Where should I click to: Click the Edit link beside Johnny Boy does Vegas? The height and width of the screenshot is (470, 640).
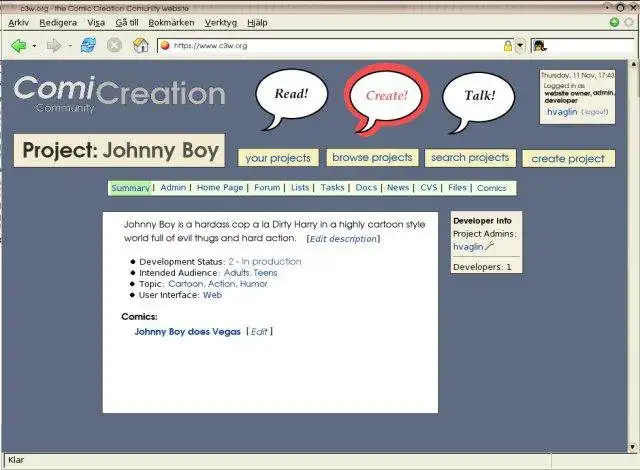[x=259, y=332]
